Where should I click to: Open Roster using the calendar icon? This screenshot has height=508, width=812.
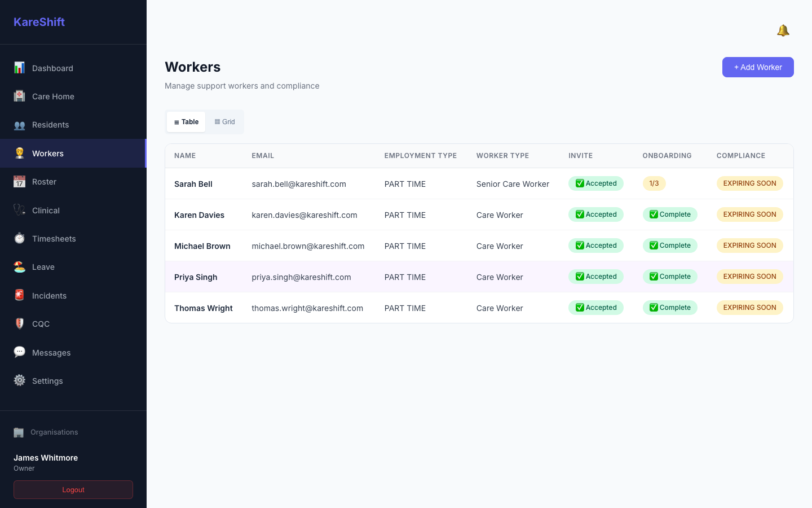coord(19,181)
